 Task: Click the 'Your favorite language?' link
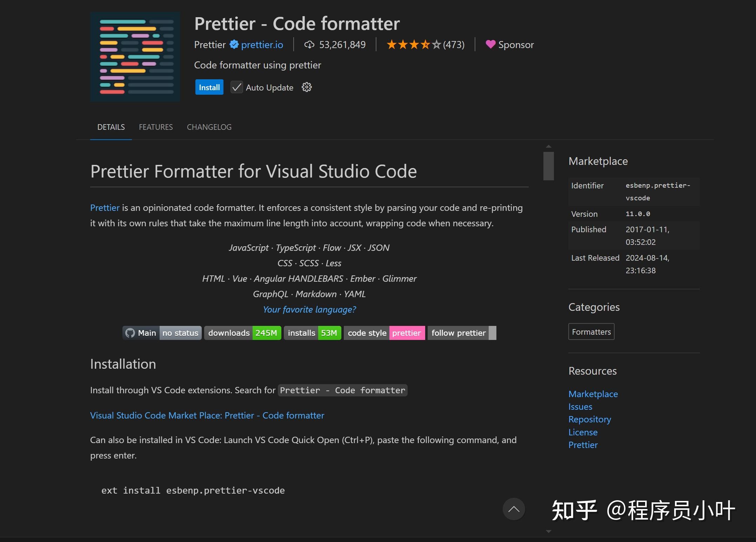[x=309, y=309]
